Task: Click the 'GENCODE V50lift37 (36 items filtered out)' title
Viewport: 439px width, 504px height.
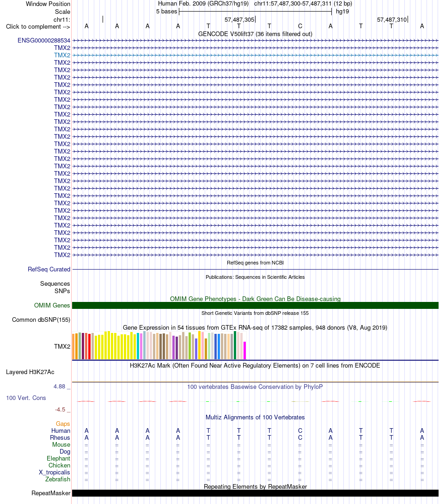Action: [255, 34]
